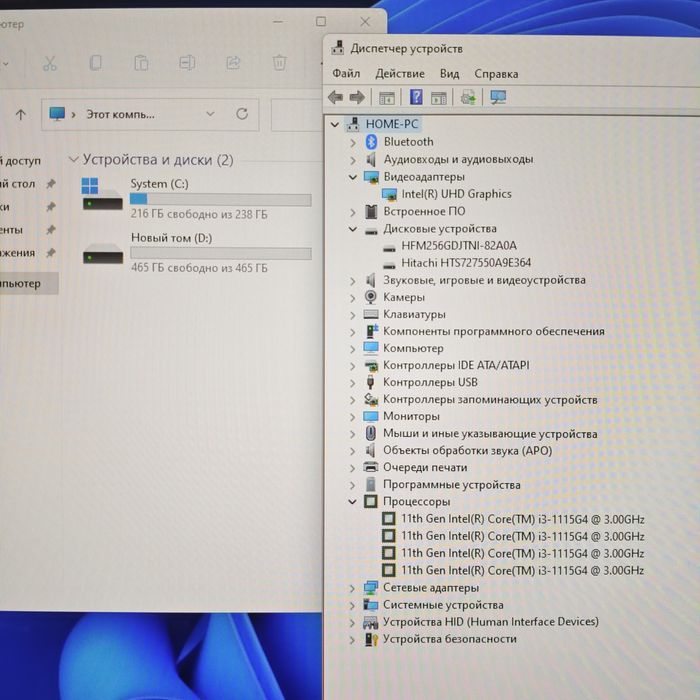Click the Back arrow in Device Manager toolbar
Screen dimensions: 700x700
pos(335,97)
